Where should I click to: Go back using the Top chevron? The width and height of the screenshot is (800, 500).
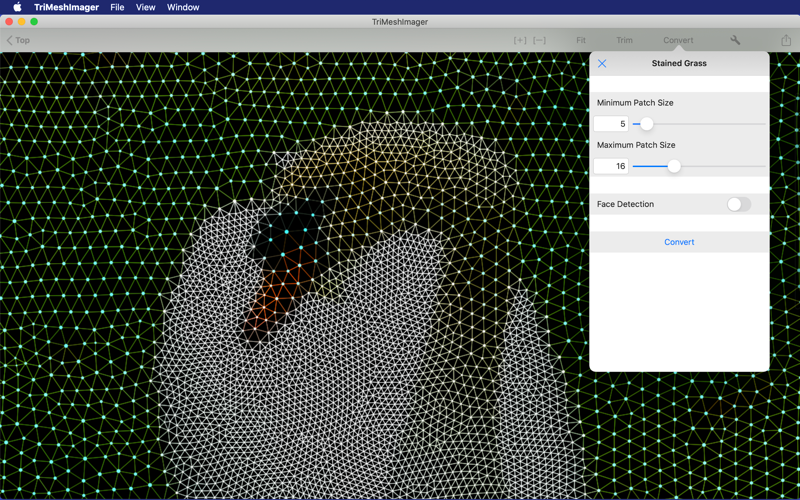tap(18, 40)
